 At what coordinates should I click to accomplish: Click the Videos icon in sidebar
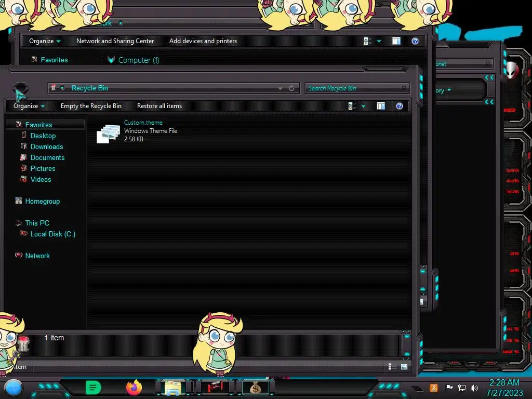click(23, 179)
